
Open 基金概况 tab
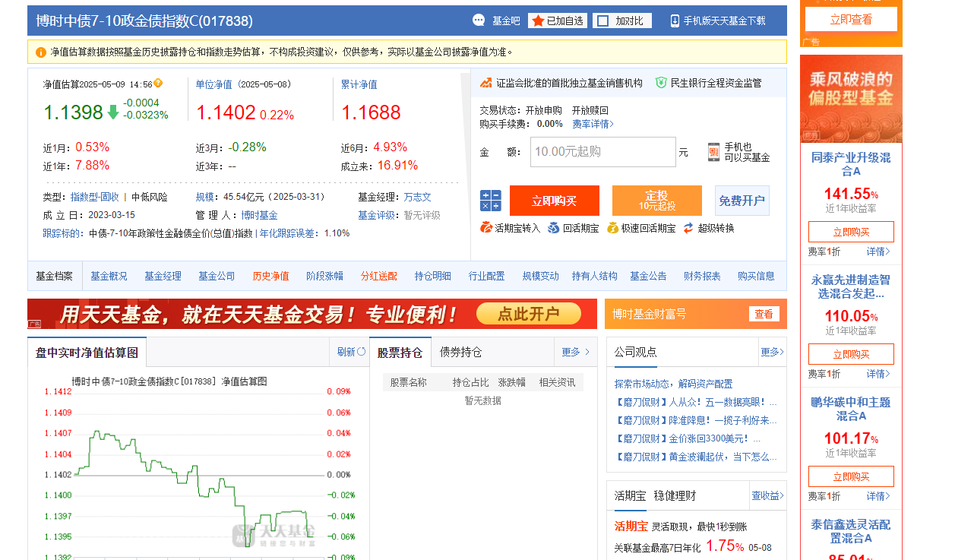[x=109, y=276]
